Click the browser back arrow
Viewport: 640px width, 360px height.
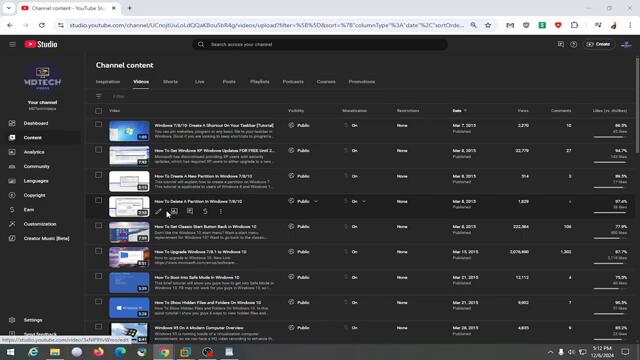10,25
